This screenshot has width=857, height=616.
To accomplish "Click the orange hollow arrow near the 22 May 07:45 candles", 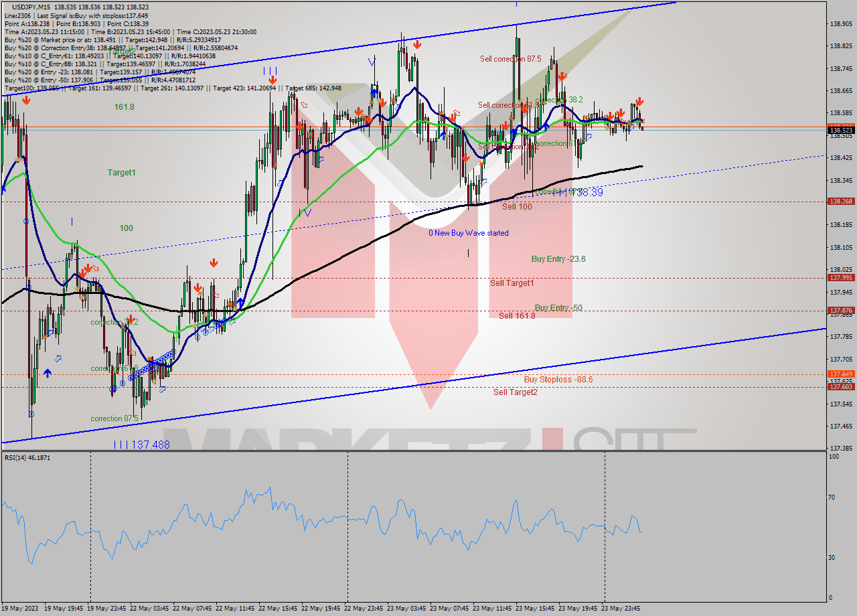I will click(216, 295).
